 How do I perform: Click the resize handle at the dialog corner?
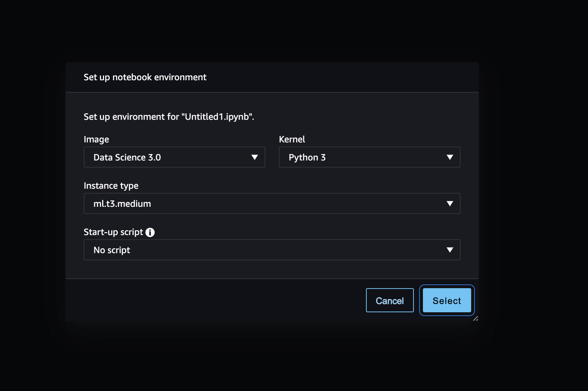[475, 319]
